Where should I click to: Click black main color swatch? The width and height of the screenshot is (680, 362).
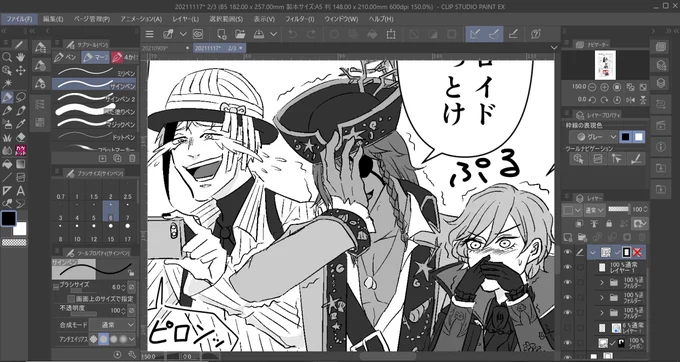(8, 219)
